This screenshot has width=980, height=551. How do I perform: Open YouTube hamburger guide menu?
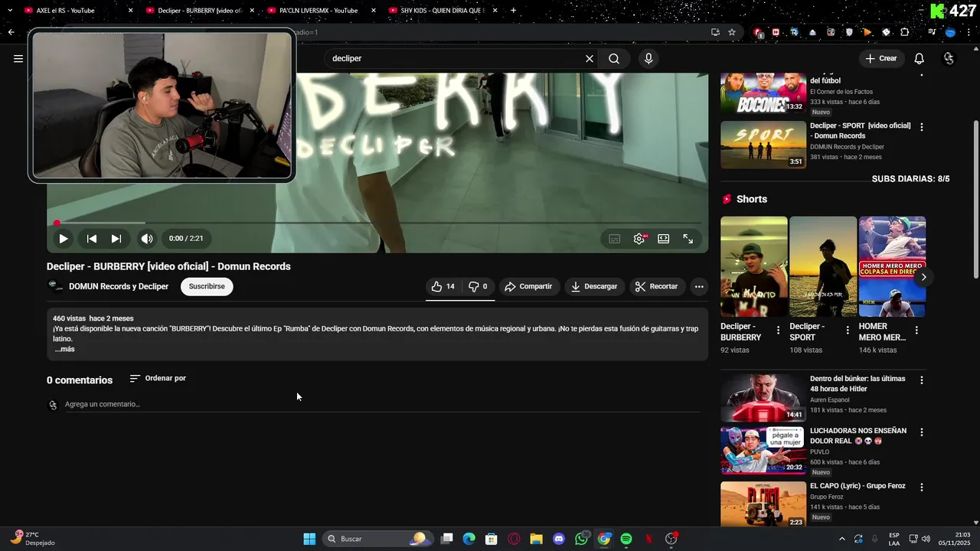tap(18, 58)
